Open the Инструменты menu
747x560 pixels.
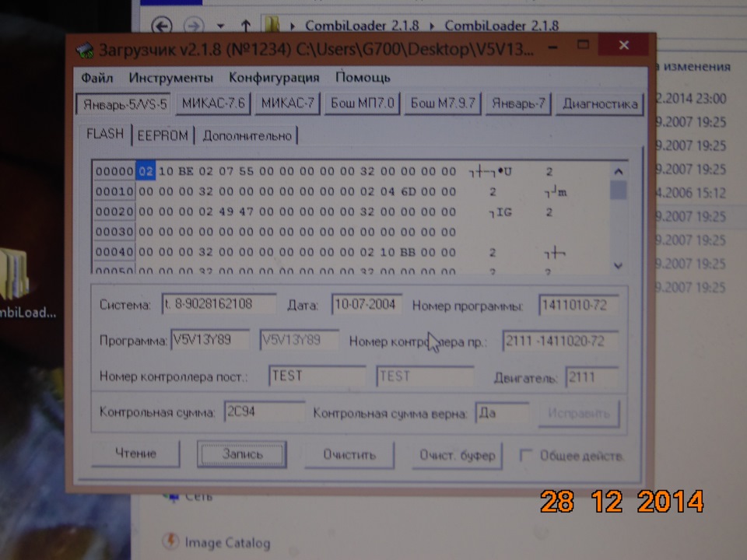point(170,78)
